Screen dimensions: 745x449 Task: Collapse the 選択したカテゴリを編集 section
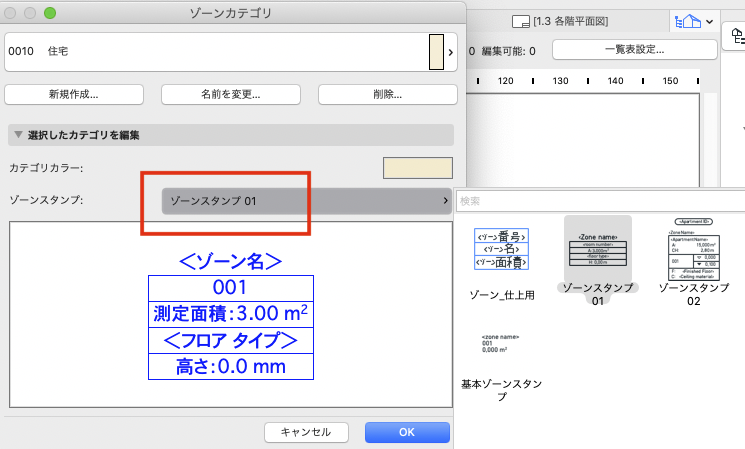point(19,135)
